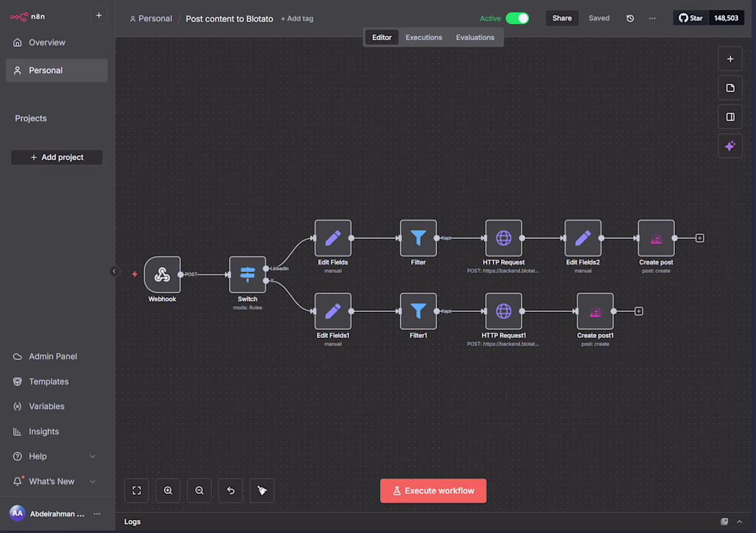Image resolution: width=756 pixels, height=533 pixels.
Task: Open the HTTP Request1 node
Action: point(503,311)
